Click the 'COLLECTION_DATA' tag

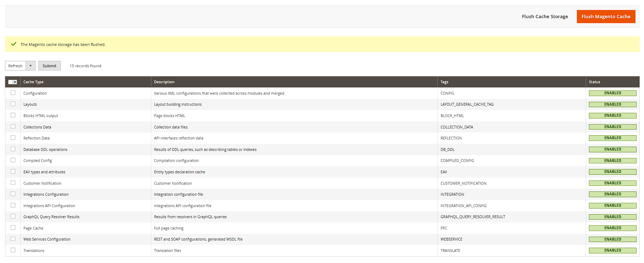tap(457, 127)
